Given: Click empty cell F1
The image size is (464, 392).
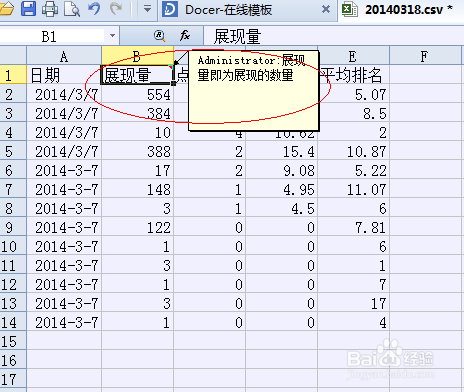Looking at the screenshot, I should [425, 74].
